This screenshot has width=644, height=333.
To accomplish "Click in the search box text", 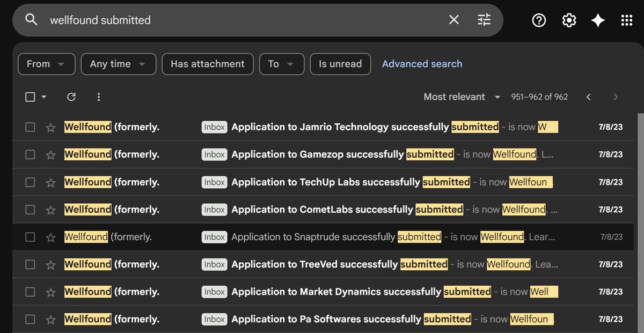I will click(100, 20).
